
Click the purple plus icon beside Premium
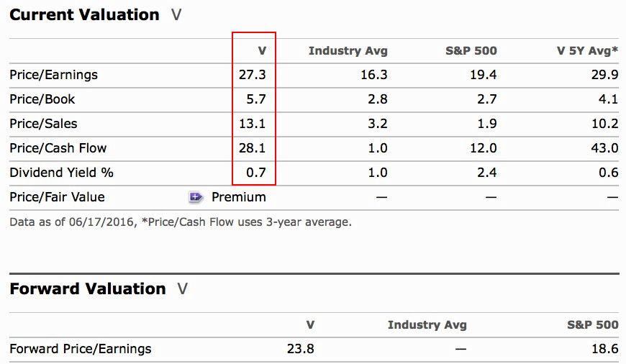pos(196,197)
